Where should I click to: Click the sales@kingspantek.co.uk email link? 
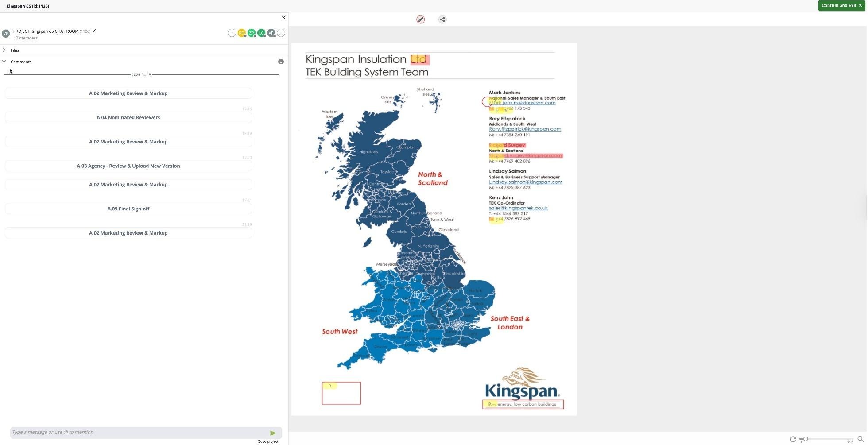pos(518,208)
